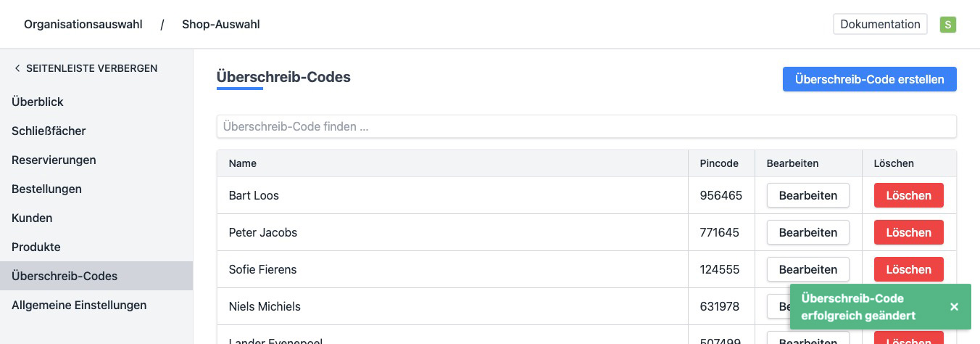This screenshot has height=344, width=980.
Task: Dismiss the success notification with the X
Action: click(x=954, y=307)
